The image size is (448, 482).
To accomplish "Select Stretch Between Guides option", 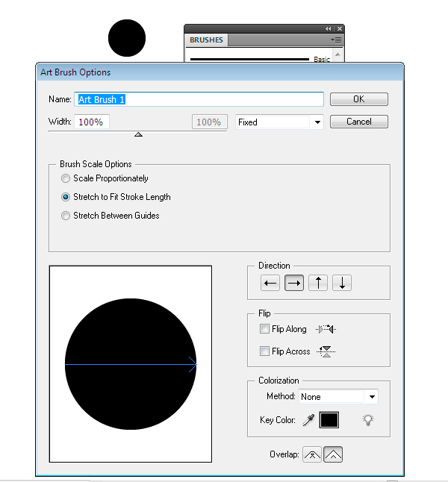I will coord(111,216).
